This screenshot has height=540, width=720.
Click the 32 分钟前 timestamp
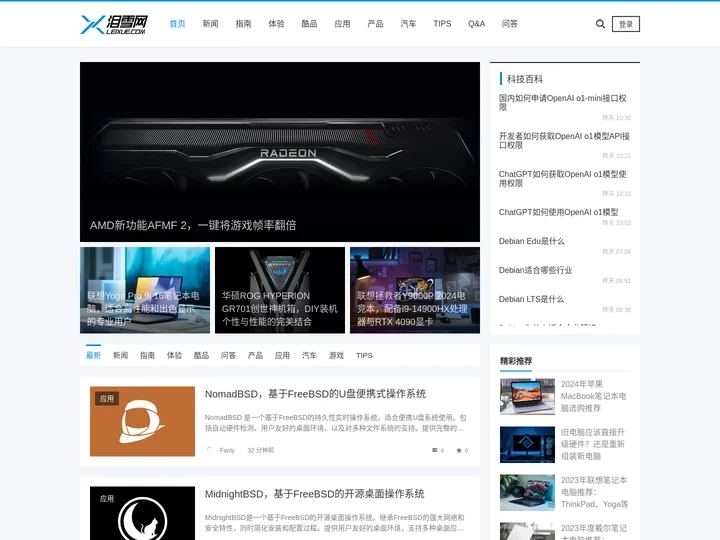260,450
